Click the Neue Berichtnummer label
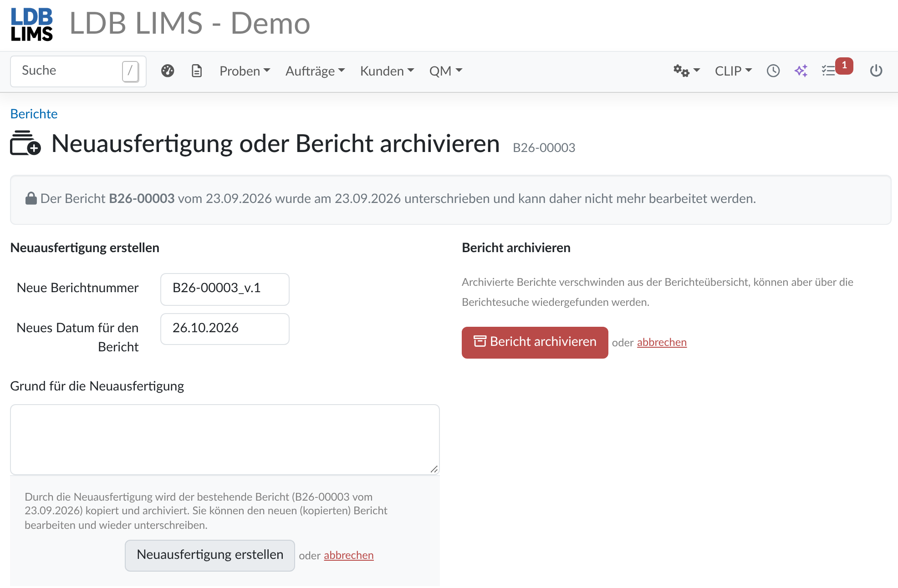The image size is (898, 588). [78, 288]
